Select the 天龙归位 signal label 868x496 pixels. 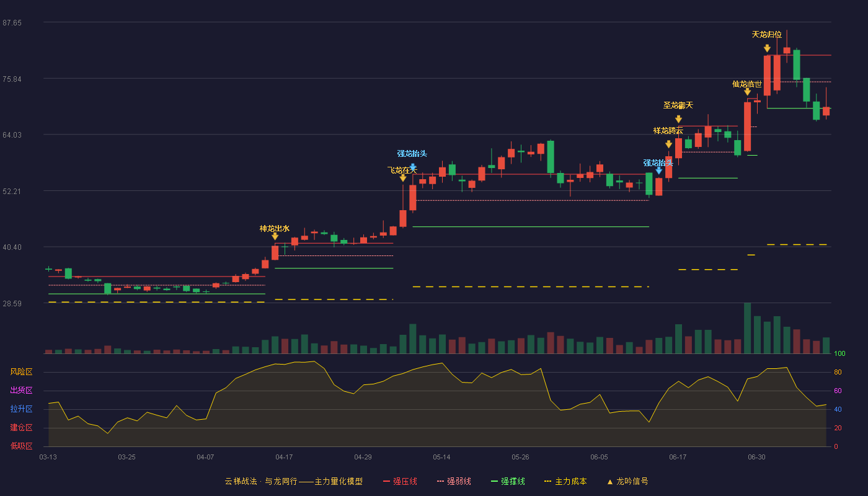(767, 35)
